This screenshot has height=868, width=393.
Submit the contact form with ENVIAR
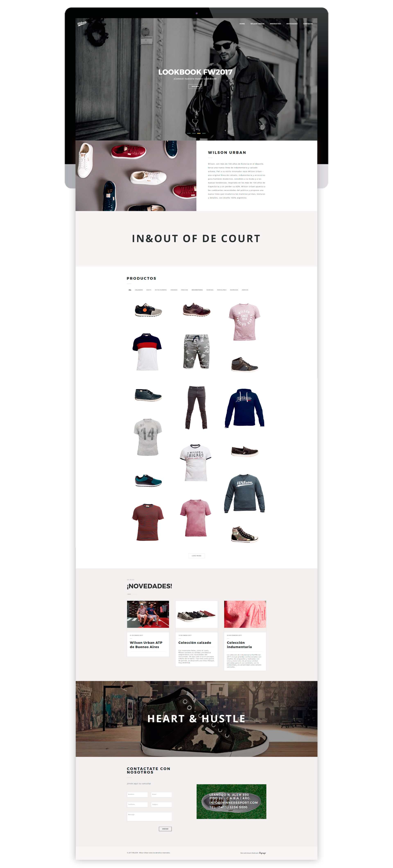click(165, 829)
